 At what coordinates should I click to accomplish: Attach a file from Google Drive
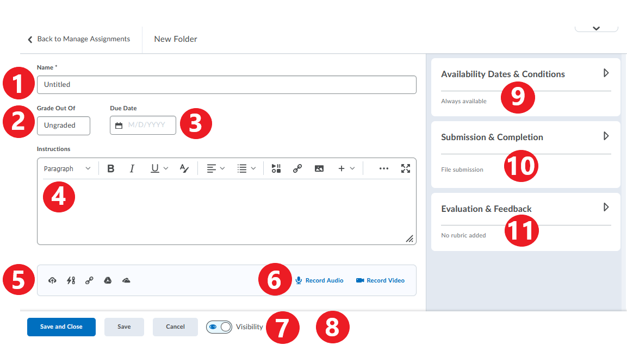(108, 280)
